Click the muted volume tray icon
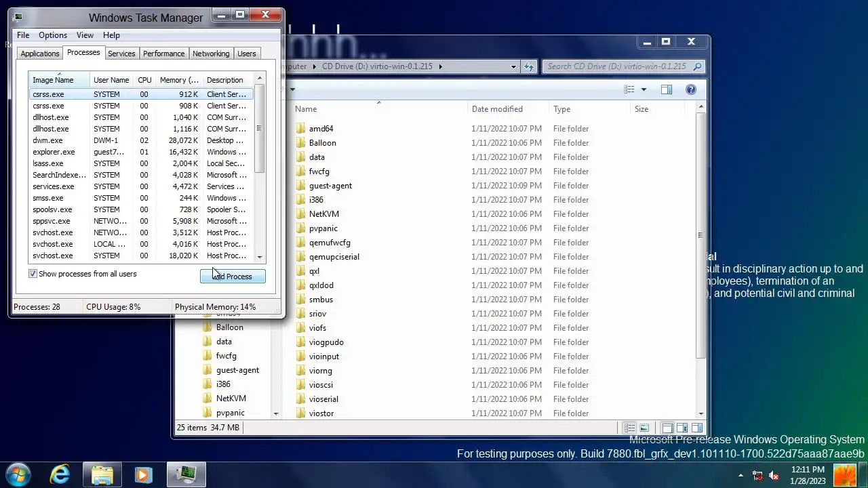Viewport: 868px width, 488px height. (x=774, y=476)
